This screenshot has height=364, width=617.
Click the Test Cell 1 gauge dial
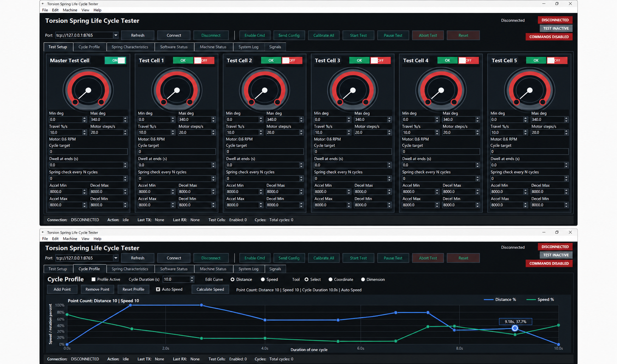point(177,90)
